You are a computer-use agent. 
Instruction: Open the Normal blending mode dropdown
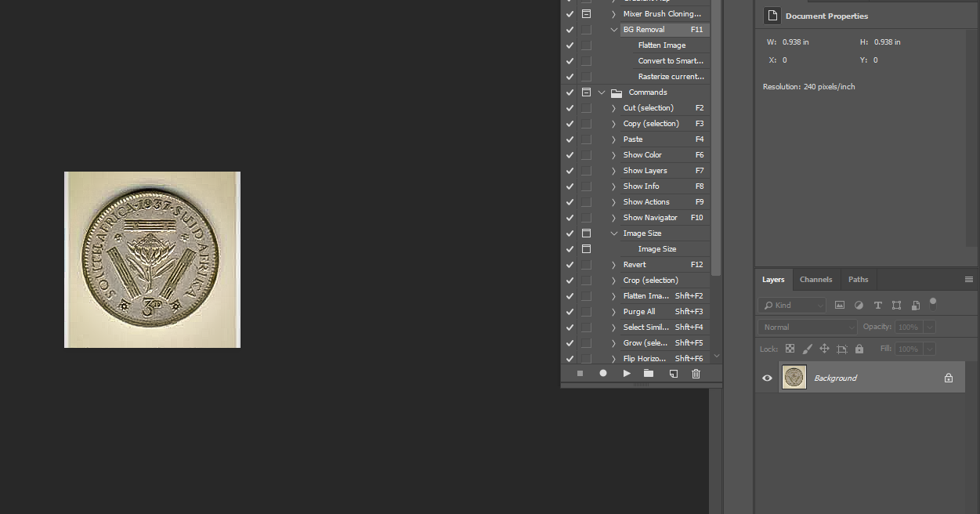point(808,327)
